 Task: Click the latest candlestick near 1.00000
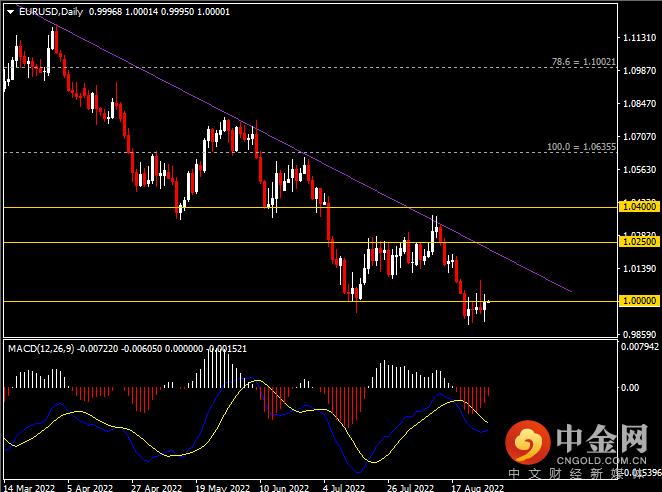click(488, 301)
